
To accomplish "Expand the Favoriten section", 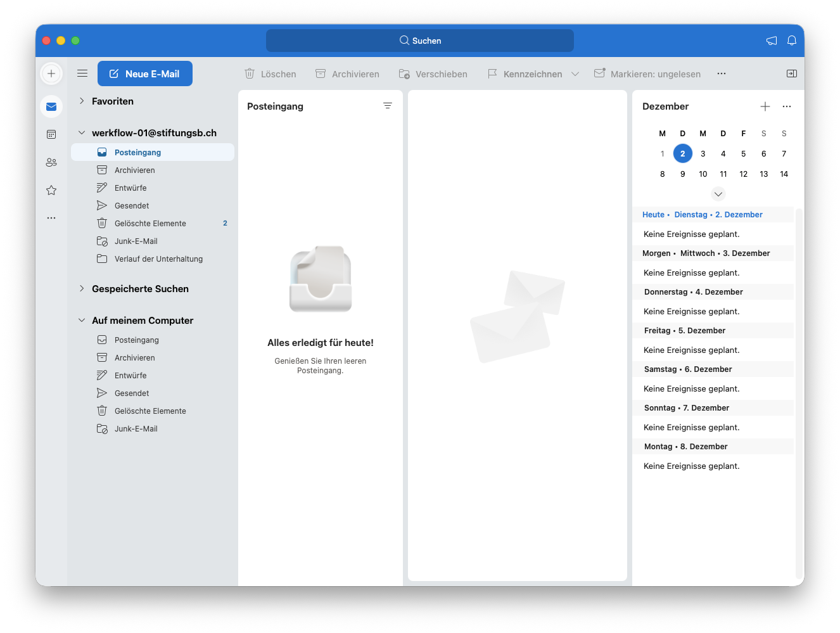I will (x=82, y=101).
